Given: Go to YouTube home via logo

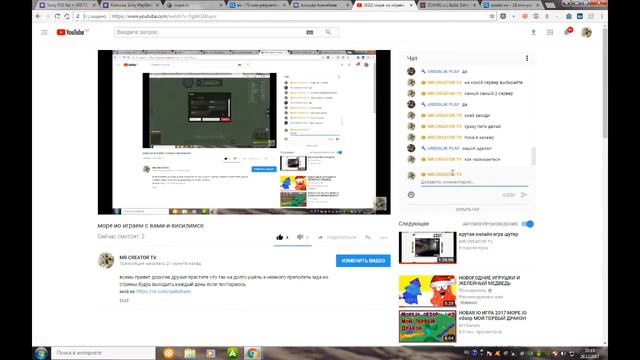Looking at the screenshot, I should pos(71,32).
